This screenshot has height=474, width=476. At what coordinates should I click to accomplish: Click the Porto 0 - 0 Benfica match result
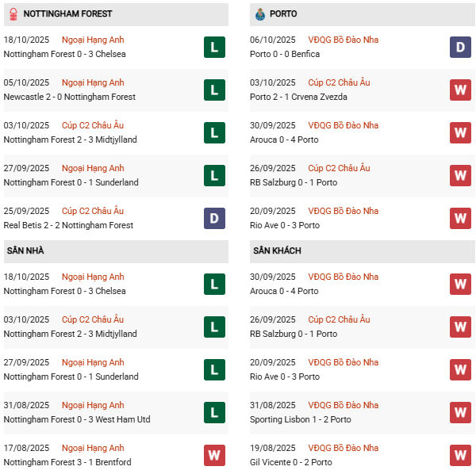[286, 54]
